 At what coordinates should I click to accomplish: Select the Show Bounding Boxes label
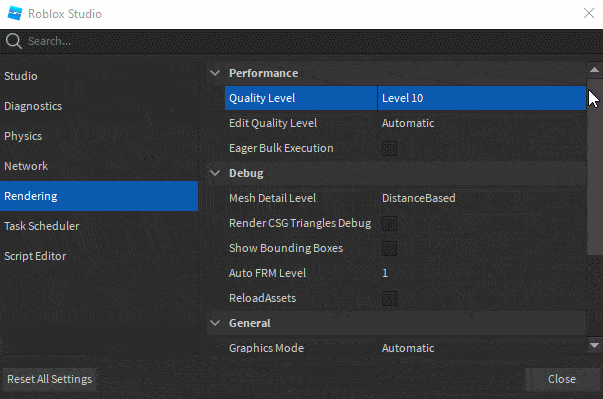[286, 248]
